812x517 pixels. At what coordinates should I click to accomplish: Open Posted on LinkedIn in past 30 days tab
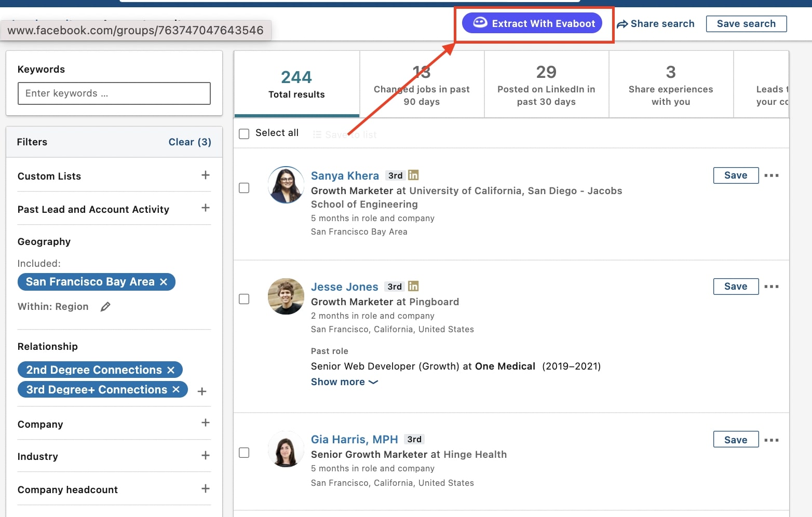click(x=546, y=84)
